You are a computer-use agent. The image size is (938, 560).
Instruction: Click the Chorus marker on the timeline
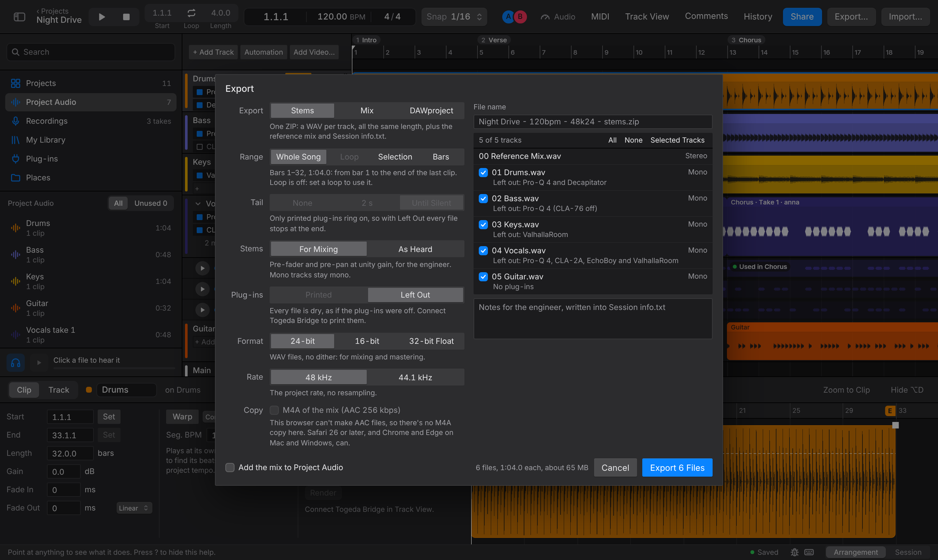click(x=746, y=40)
